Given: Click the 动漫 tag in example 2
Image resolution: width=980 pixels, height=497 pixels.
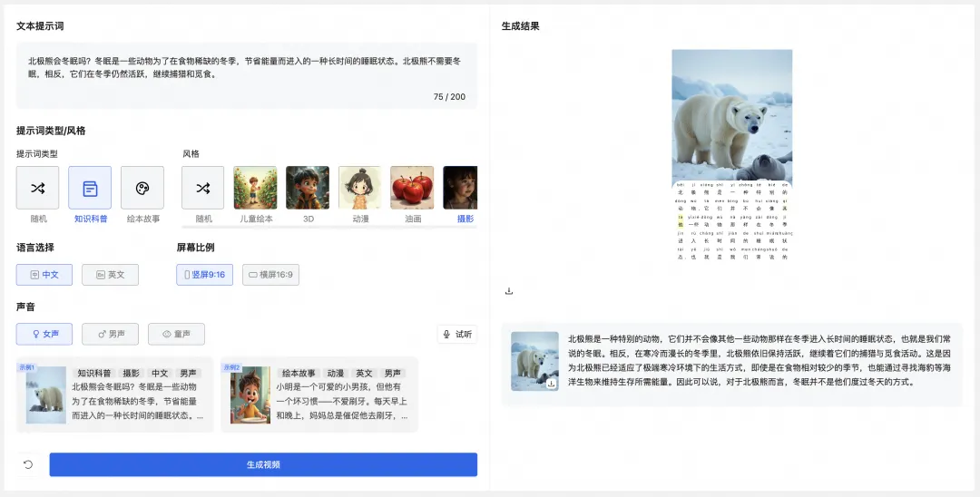Looking at the screenshot, I should click(x=336, y=373).
